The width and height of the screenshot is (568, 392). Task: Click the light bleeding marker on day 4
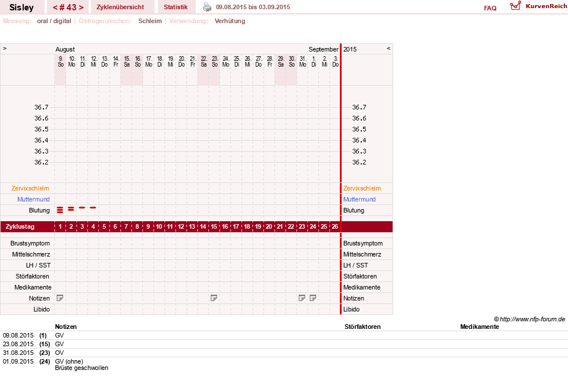coord(93,208)
